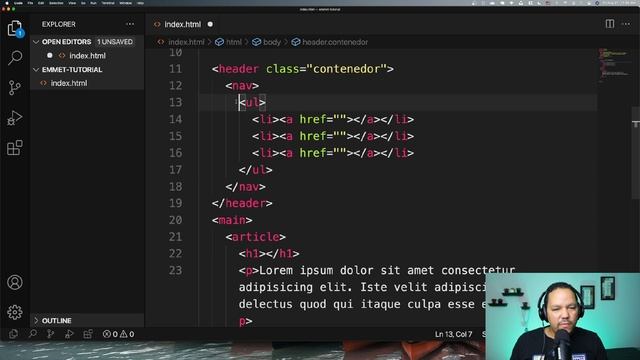Click the closing </ul> tag on line 17

[x=256, y=170]
